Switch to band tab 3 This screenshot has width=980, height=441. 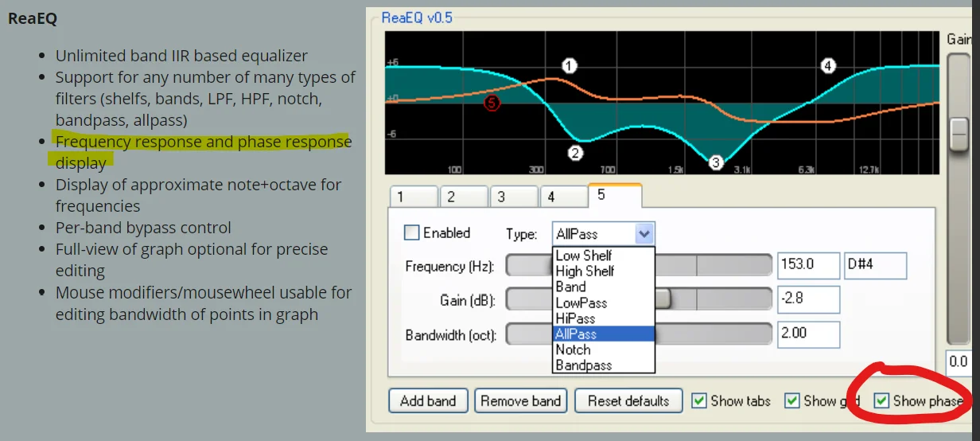pyautogui.click(x=514, y=197)
